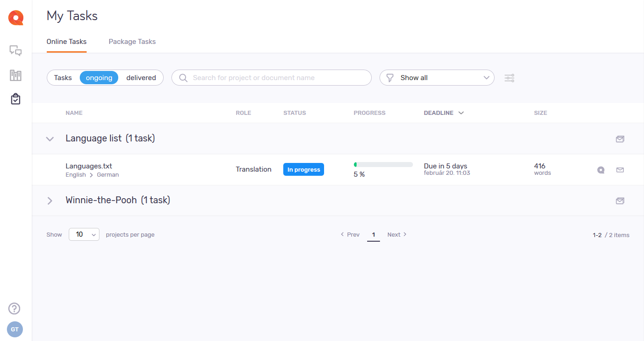Viewport: 644px width, 341px height.
Task: Click the Next page link
Action: tap(396, 234)
